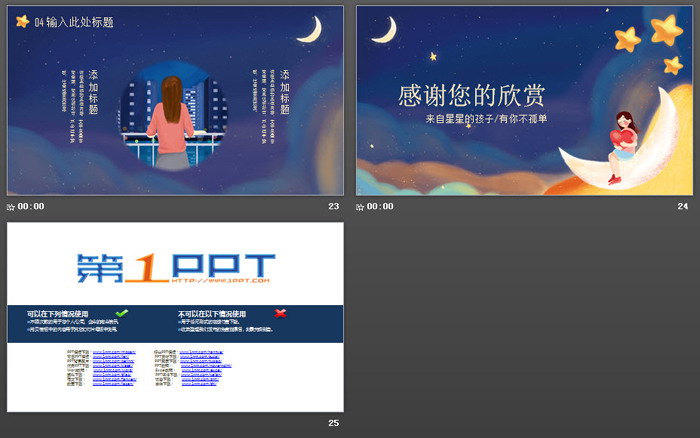Click the transition star icon under slide 23
This screenshot has height=438, width=700.
(11, 207)
